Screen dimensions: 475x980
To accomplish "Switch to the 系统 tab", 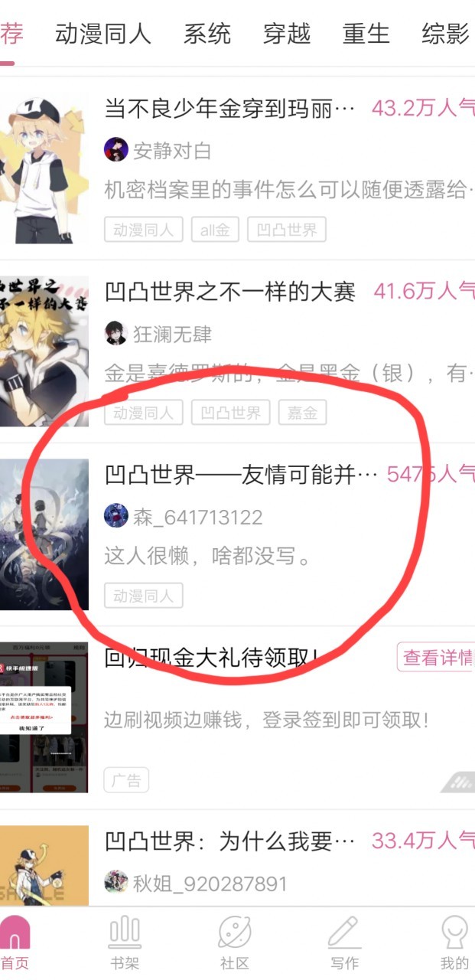I will tap(207, 34).
